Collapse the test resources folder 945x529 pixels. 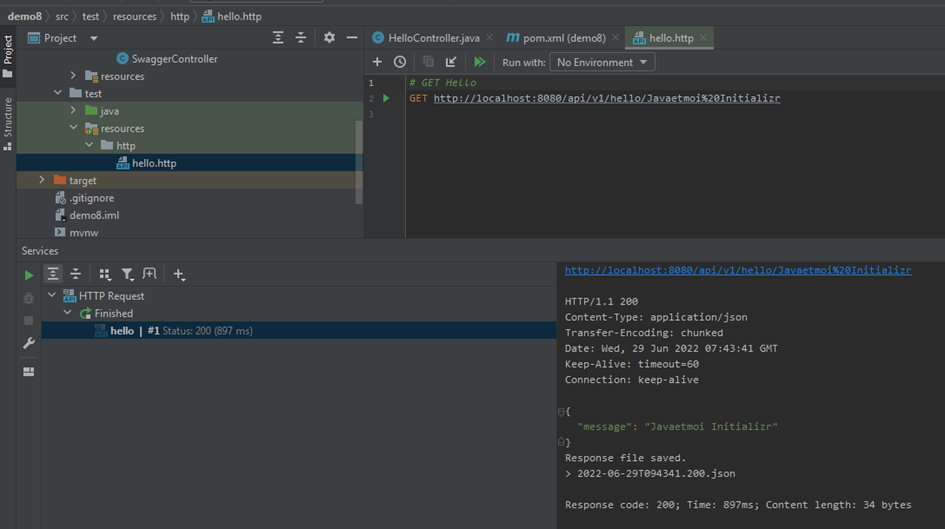73,128
